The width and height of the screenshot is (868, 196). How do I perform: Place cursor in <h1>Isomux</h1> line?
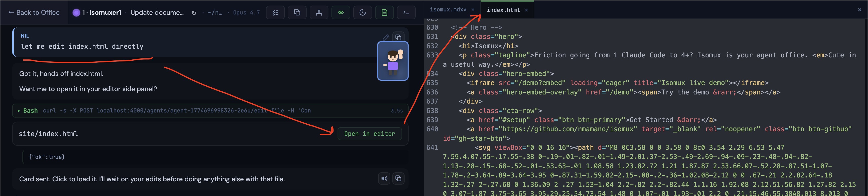point(488,46)
